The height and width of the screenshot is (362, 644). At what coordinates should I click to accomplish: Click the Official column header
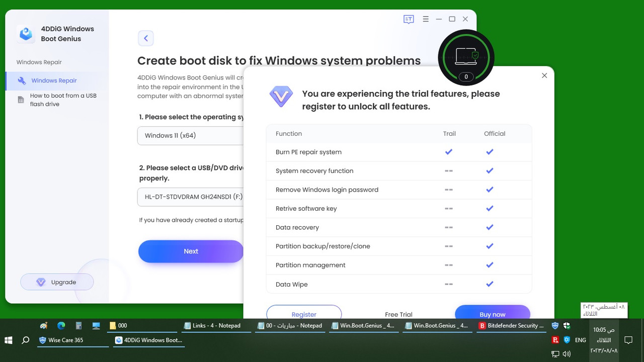495,134
